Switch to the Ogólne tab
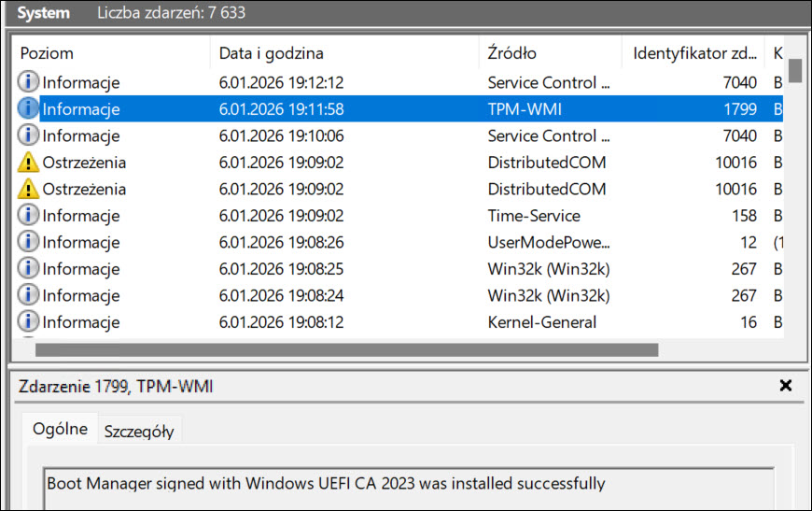 [x=60, y=430]
